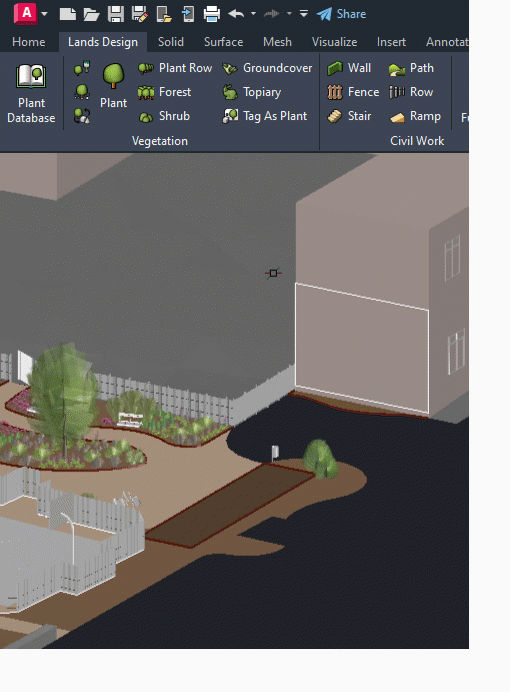Switch to the Solid tab
Viewport: 510px width, 692px height.
[171, 42]
